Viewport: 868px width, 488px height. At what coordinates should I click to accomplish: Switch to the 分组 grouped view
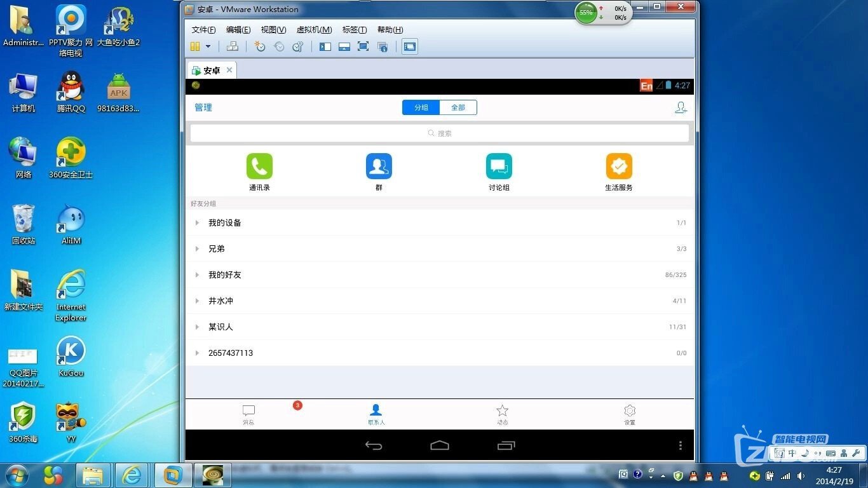(x=421, y=107)
